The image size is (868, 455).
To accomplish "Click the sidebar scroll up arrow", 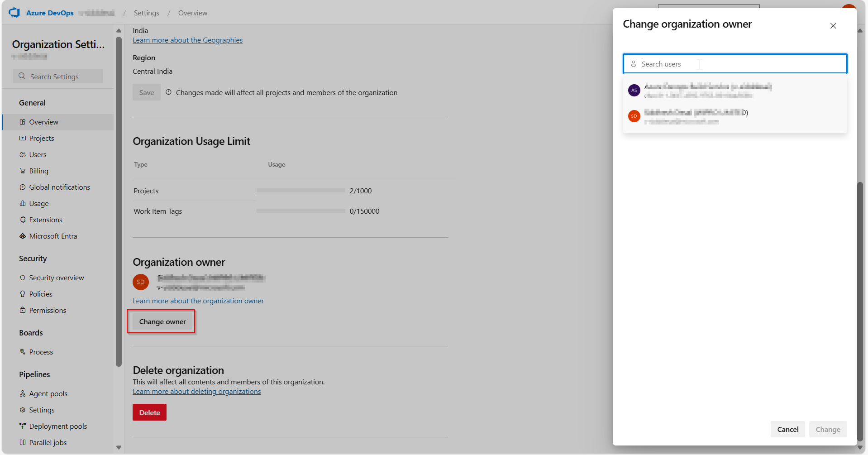I will click(119, 31).
